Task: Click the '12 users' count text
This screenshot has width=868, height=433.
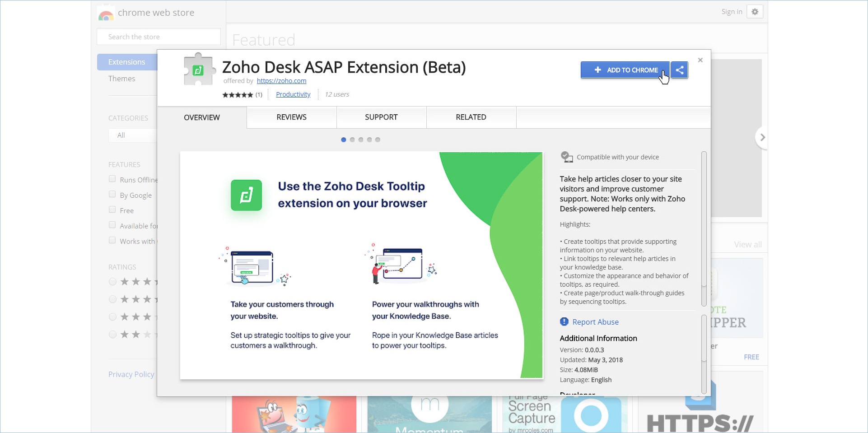Action: coord(337,94)
